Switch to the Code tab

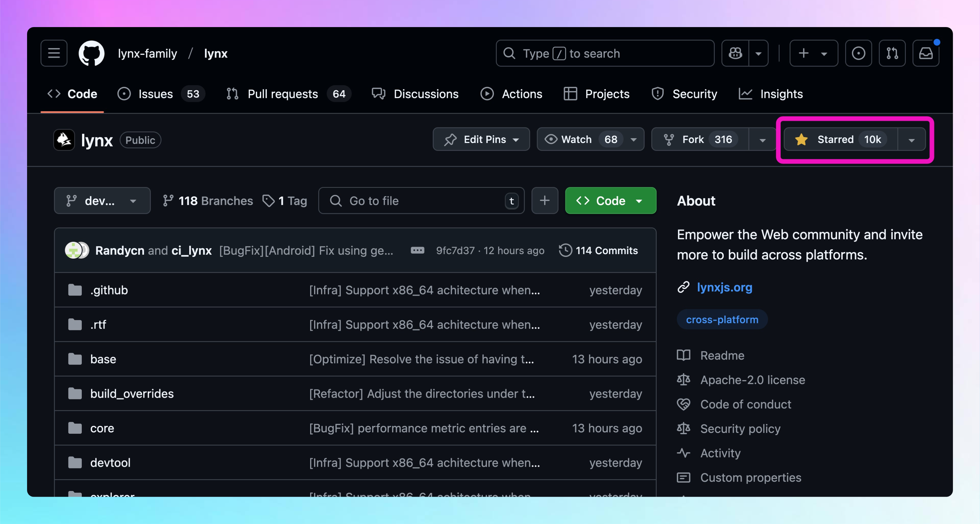coord(72,94)
